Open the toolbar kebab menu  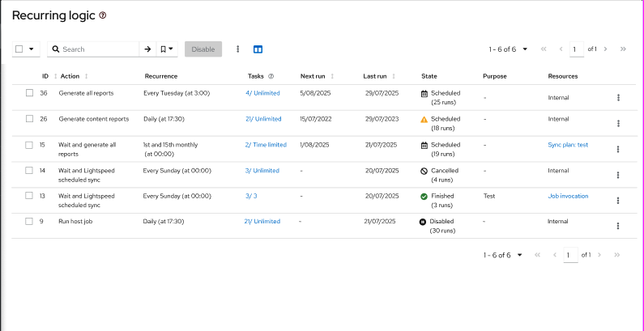237,49
